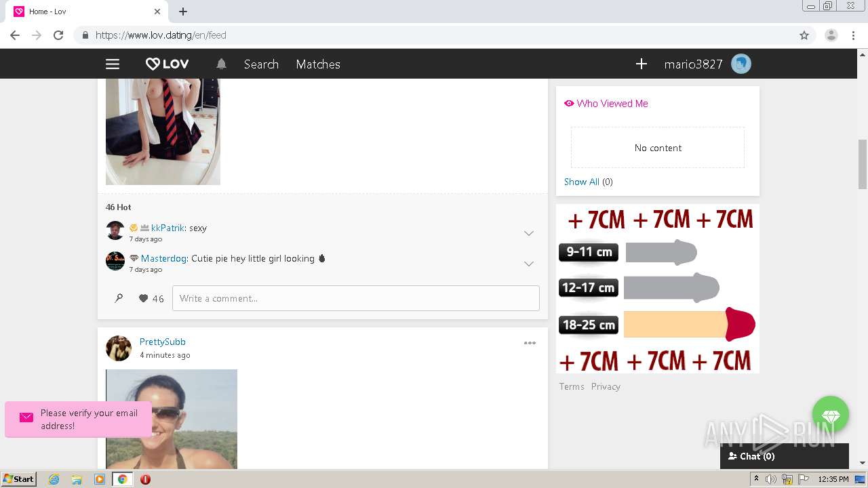The image size is (868, 488).
Task: Focus the Write a comment field
Action: (356, 298)
